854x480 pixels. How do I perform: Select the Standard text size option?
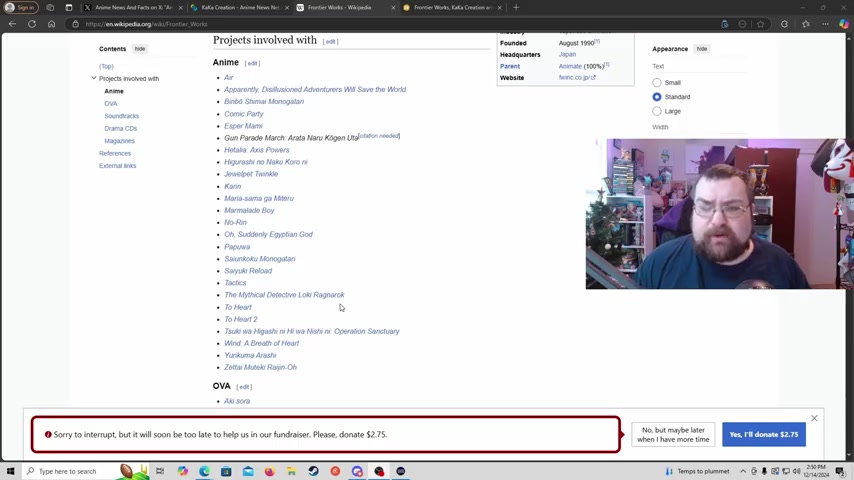657,96
